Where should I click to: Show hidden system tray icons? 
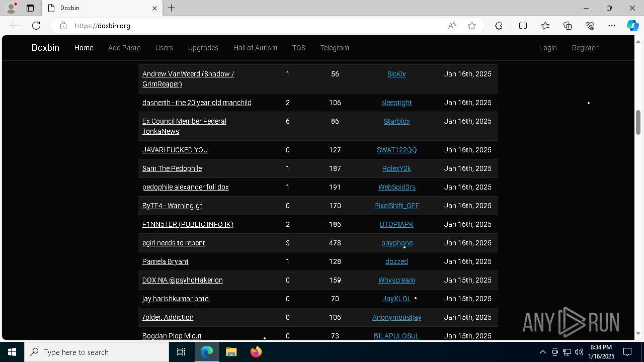point(542,352)
